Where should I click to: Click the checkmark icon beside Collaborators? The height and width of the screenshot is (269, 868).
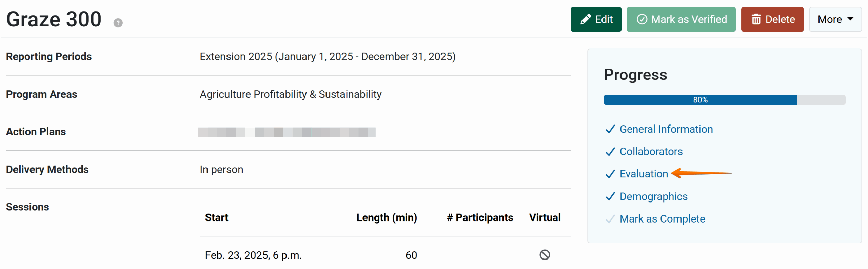(x=610, y=152)
